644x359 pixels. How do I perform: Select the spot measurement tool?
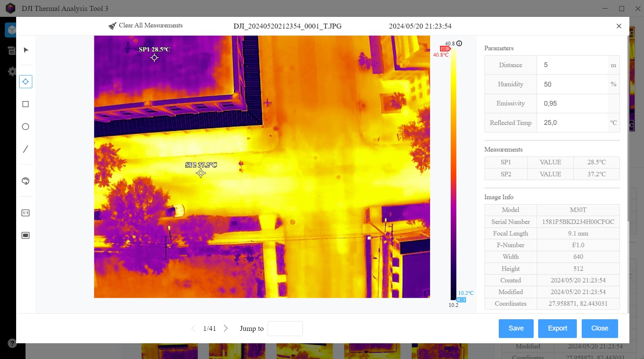(26, 81)
